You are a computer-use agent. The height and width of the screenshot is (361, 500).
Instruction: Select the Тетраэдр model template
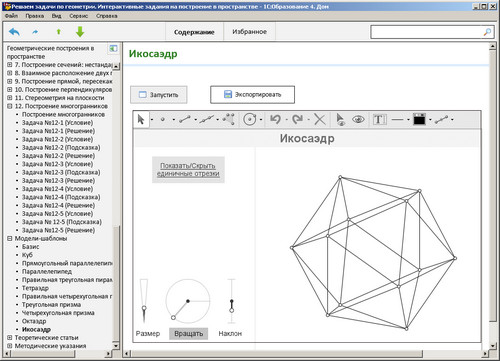35,288
